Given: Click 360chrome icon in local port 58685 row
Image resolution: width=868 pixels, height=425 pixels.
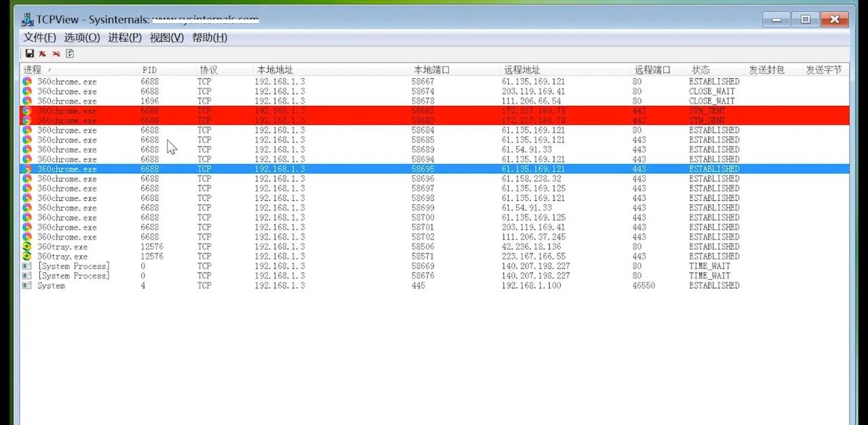Looking at the screenshot, I should 27,140.
